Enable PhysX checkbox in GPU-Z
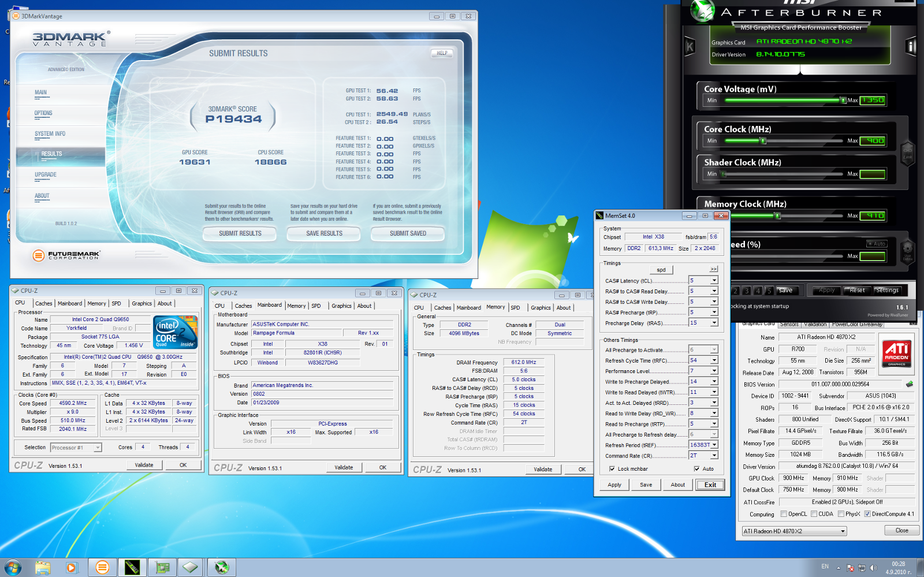Screen dimensions: 924x577 click(x=841, y=514)
